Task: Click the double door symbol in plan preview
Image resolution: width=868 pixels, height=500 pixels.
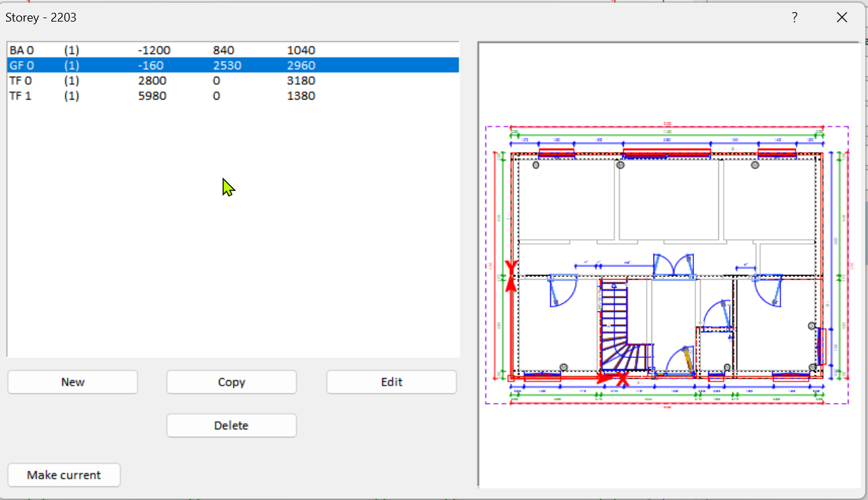Action: click(673, 265)
